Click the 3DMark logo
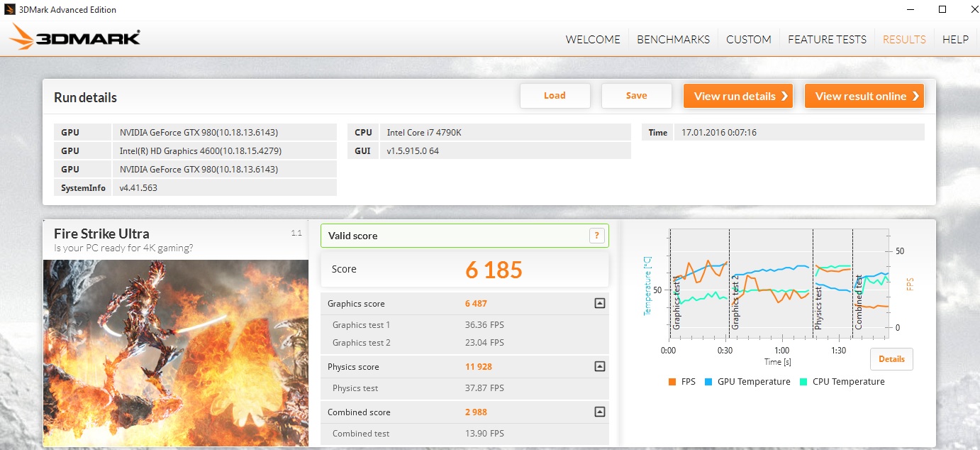This screenshot has height=450, width=980. [x=75, y=38]
